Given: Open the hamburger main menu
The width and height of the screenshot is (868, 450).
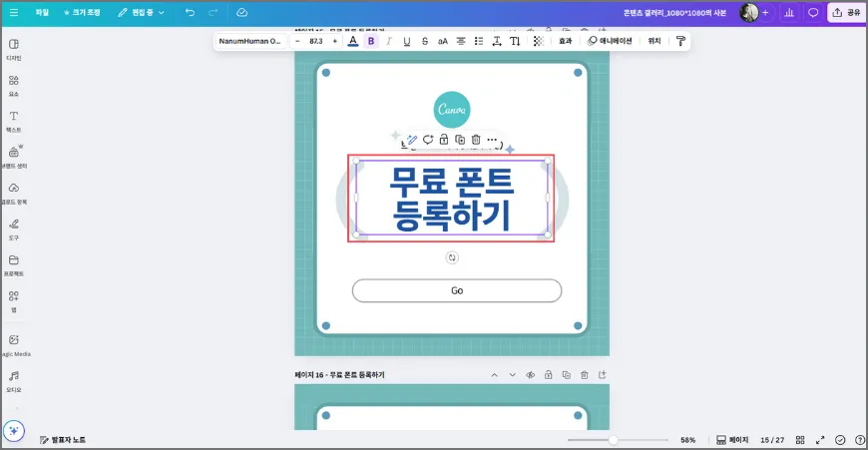Looking at the screenshot, I should [x=14, y=12].
